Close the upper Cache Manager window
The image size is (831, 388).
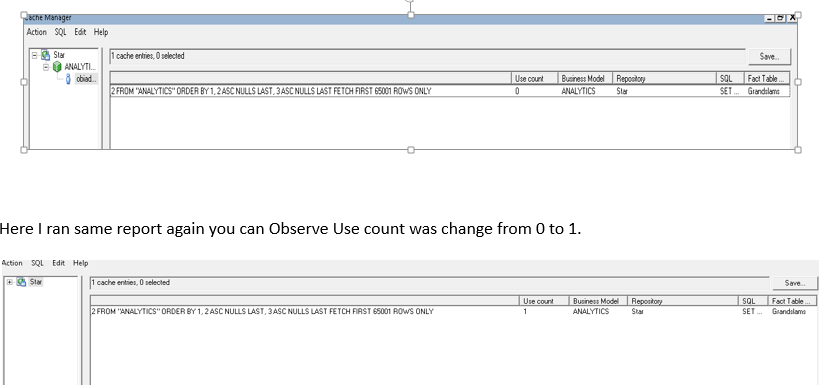click(x=792, y=18)
